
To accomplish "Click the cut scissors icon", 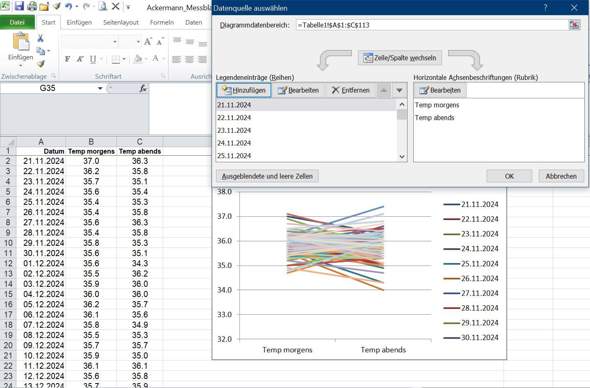I will pos(40,38).
